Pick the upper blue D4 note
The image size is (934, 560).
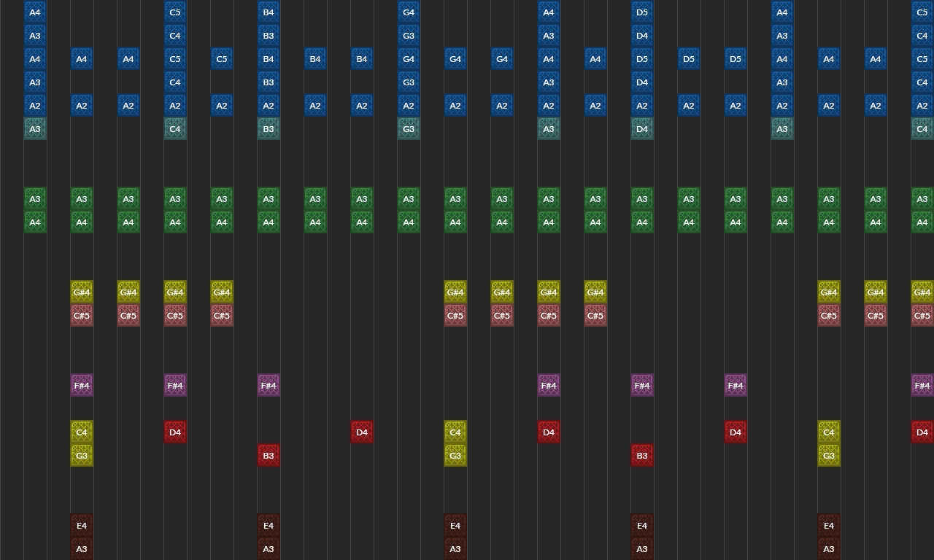click(x=642, y=36)
